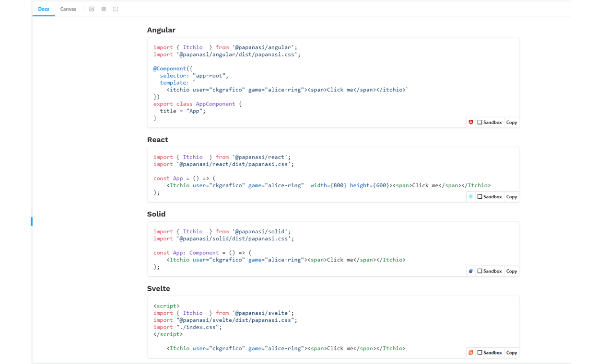Click the opening <script> tag in Svelte
This screenshot has height=364, width=609.
[166, 306]
